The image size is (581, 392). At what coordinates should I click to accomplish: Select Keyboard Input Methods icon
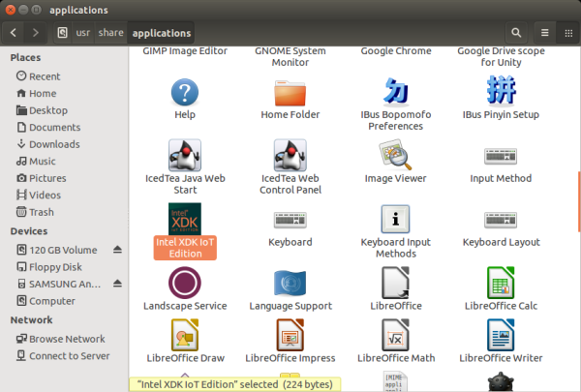(395, 219)
